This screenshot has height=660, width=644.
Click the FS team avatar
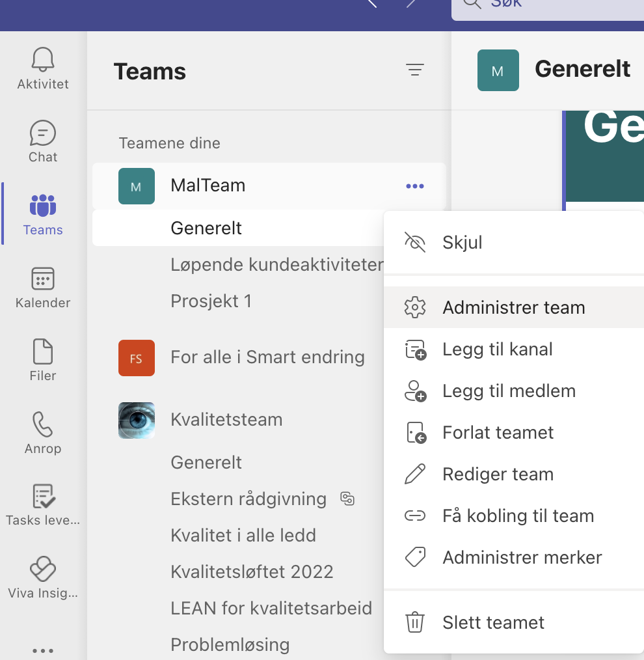137,358
